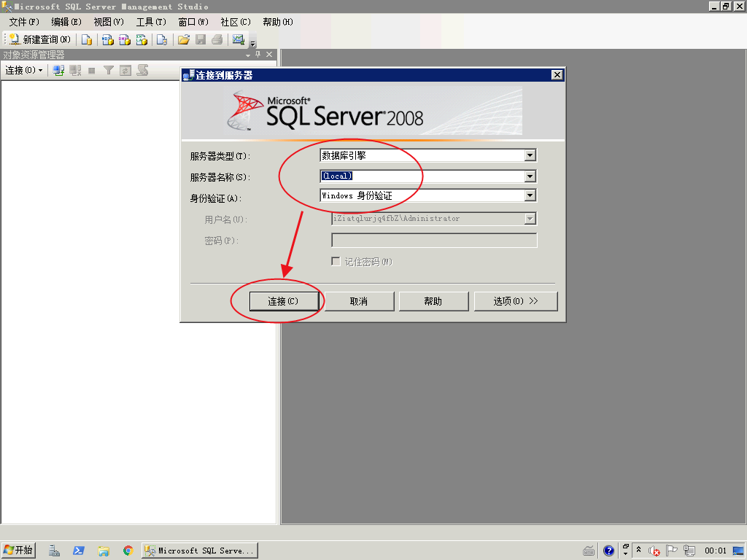This screenshot has width=747, height=560.
Task: Open the 编辑(E) menu
Action: point(66,22)
